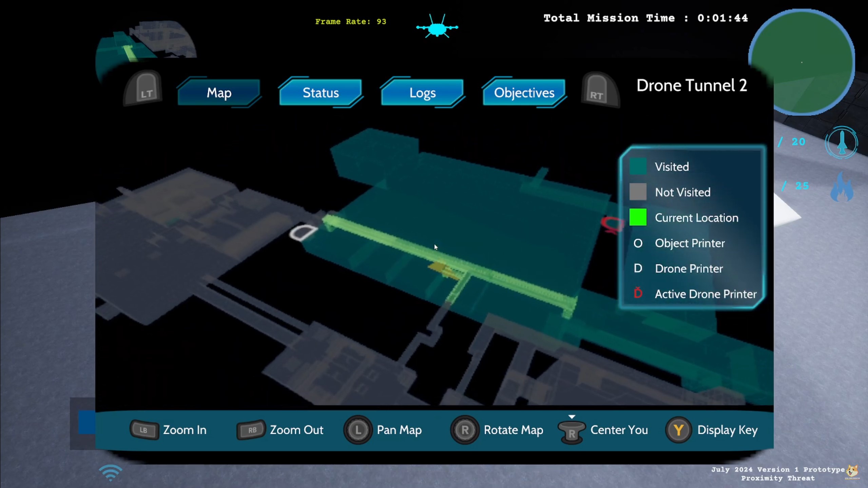Click the red active drone printer marker
Image resolution: width=868 pixels, height=488 pixels.
point(612,225)
